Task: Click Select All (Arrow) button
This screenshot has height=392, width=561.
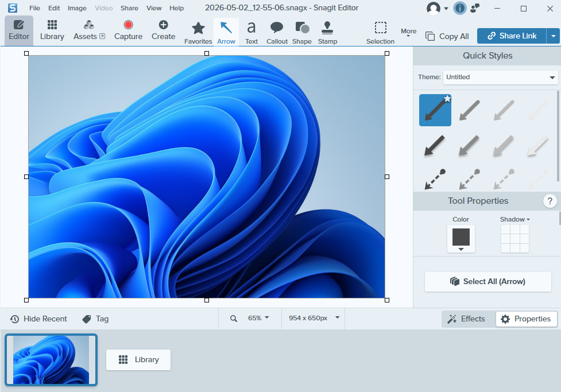Action: point(488,281)
